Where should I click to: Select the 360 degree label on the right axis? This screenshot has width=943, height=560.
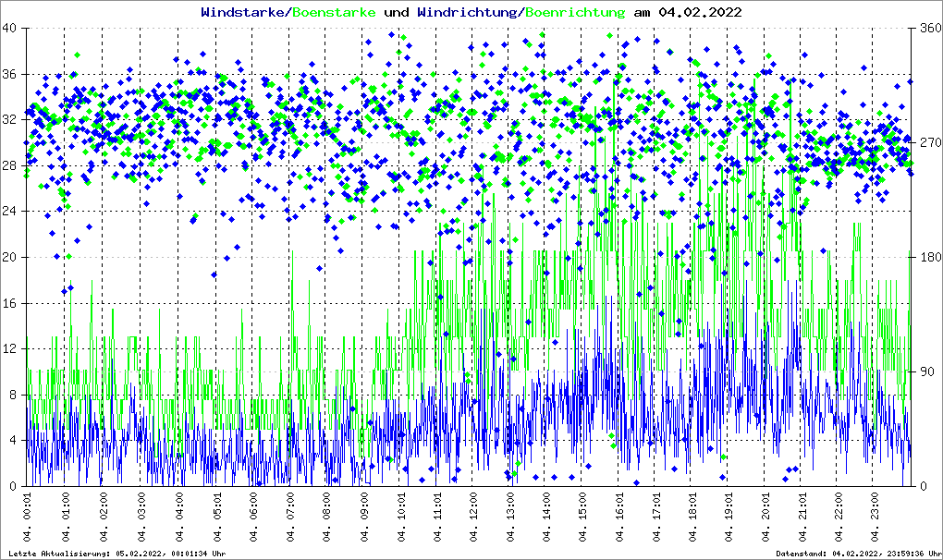pyautogui.click(x=927, y=29)
